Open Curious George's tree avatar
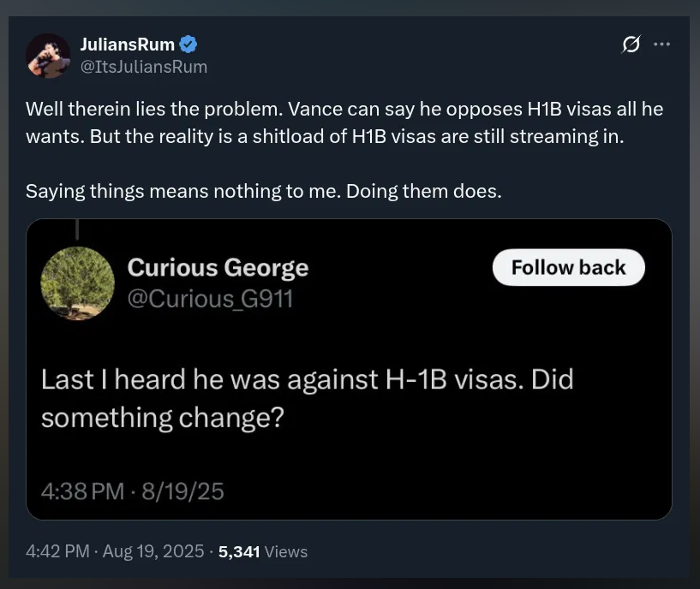 click(78, 284)
